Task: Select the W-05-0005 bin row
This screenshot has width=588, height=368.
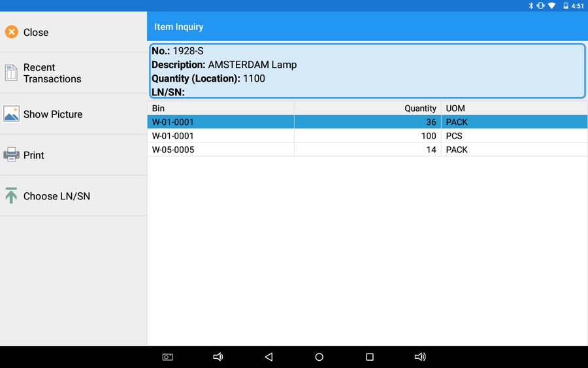Action: click(x=367, y=150)
